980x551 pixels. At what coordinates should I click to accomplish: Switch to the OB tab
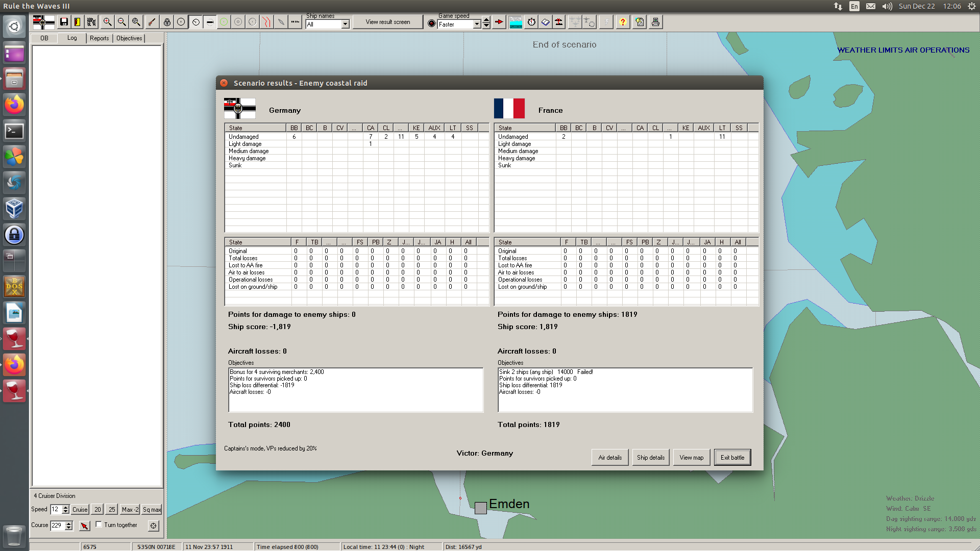[44, 38]
